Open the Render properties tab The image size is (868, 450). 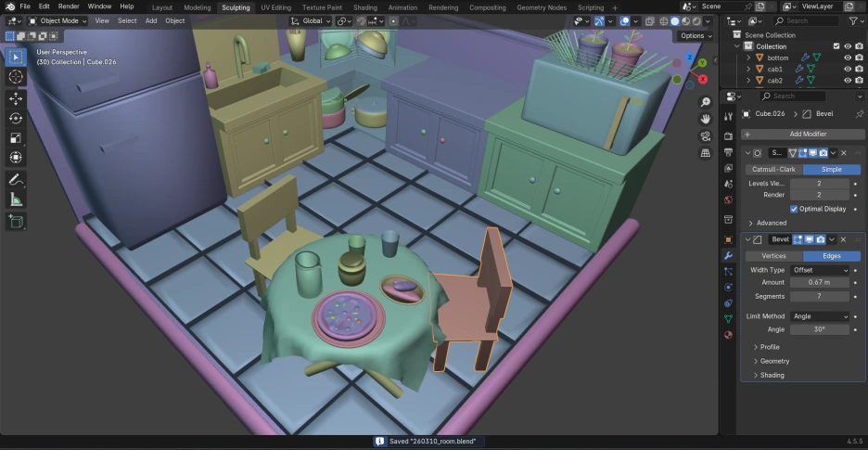[729, 135]
